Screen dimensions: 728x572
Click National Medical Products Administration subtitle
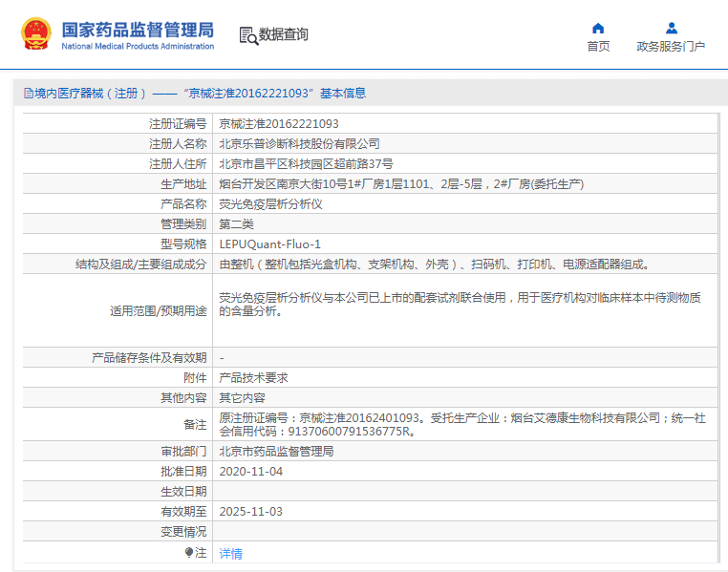[x=138, y=46]
